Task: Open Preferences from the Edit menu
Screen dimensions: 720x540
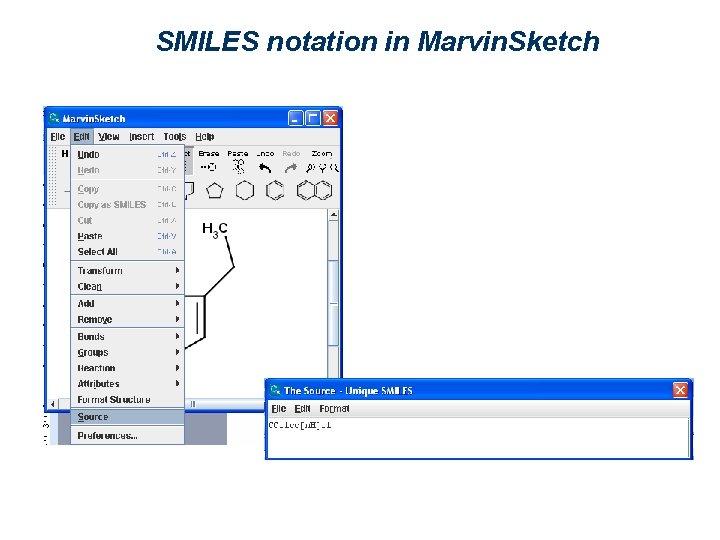Action: pyautogui.click(x=127, y=436)
